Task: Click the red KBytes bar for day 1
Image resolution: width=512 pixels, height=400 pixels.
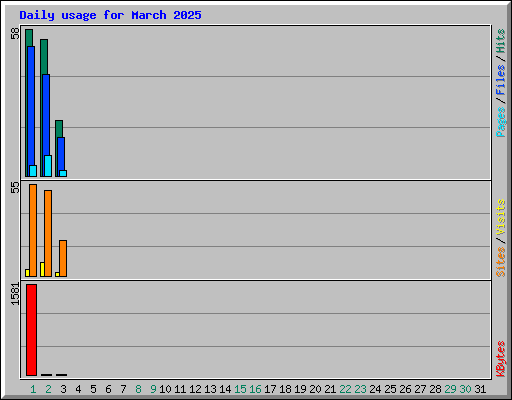Action: [31, 330]
